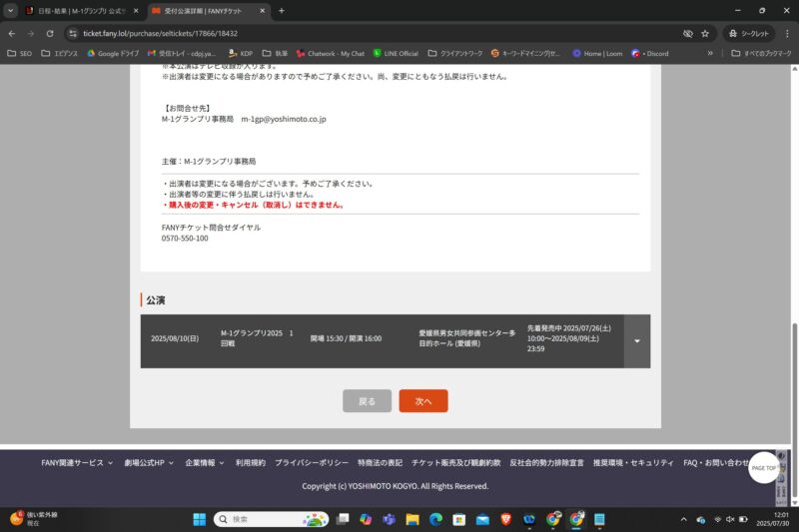Expand the 2025/08/10 performance row arrow
This screenshot has width=799, height=532.
637,341
